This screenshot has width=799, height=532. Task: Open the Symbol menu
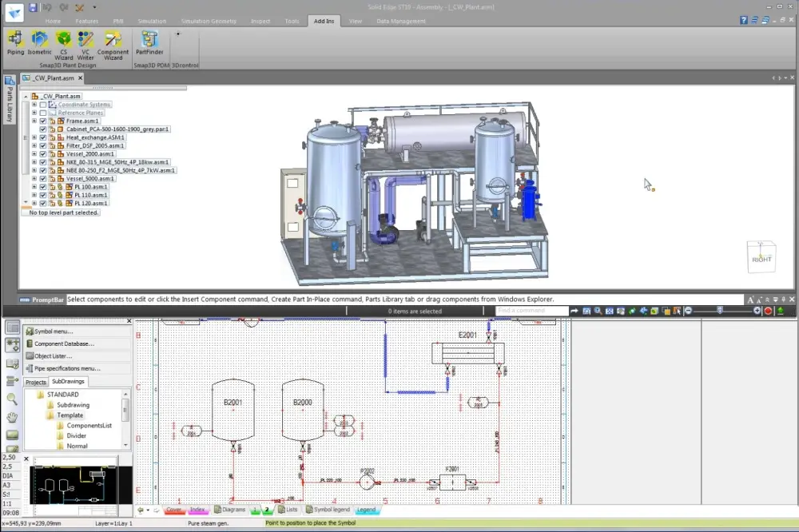(x=54, y=332)
